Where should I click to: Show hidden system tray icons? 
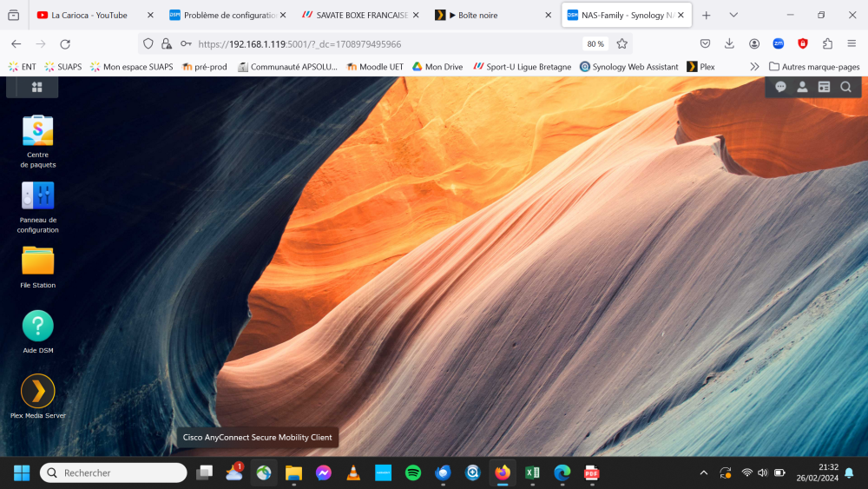(704, 473)
